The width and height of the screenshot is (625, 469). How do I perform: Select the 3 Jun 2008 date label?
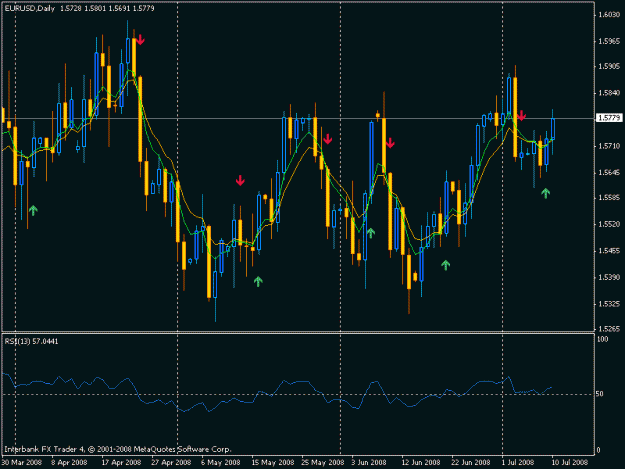point(369,462)
